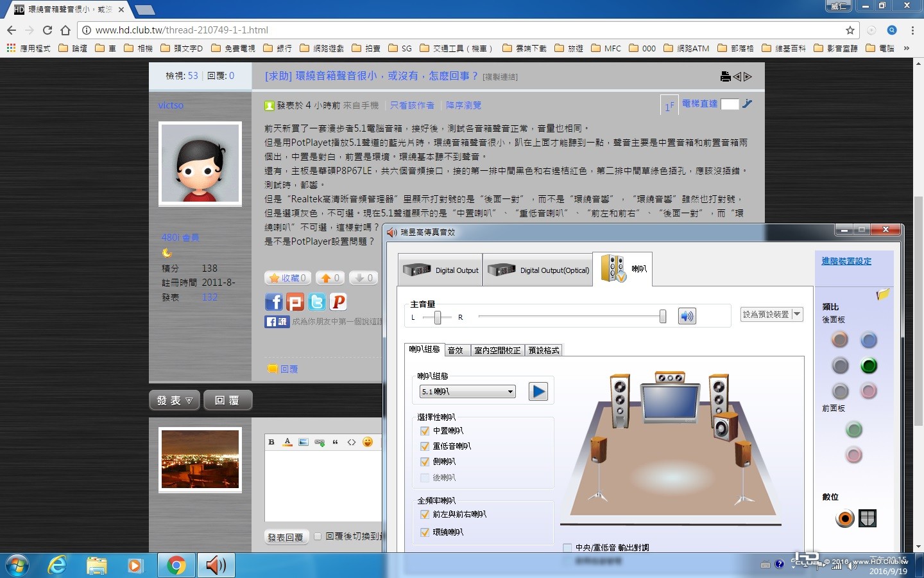Click the browser back arrow
The width and height of the screenshot is (924, 578).
(12, 30)
